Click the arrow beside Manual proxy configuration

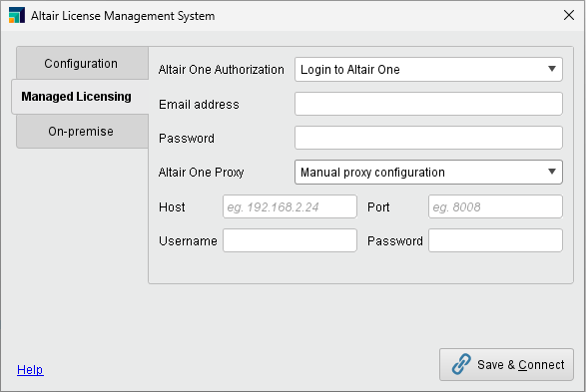(552, 172)
